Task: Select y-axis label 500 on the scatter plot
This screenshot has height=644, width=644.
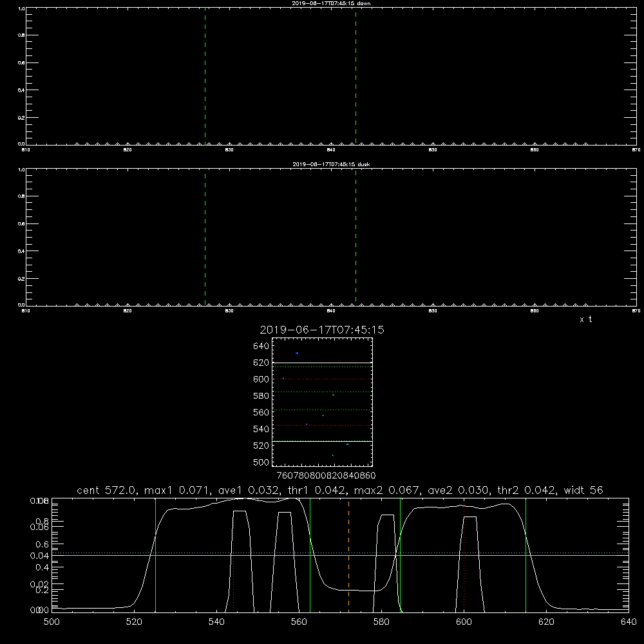Action: click(x=261, y=462)
